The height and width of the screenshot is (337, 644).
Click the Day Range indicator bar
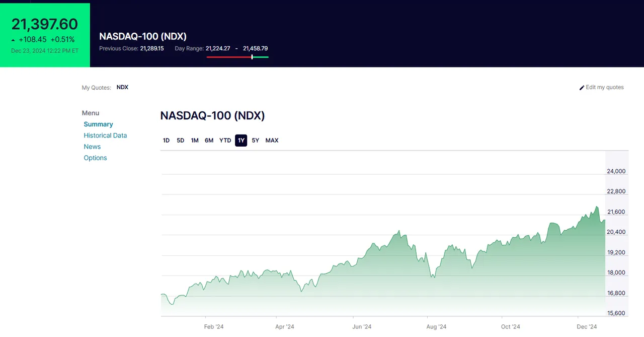(x=237, y=57)
